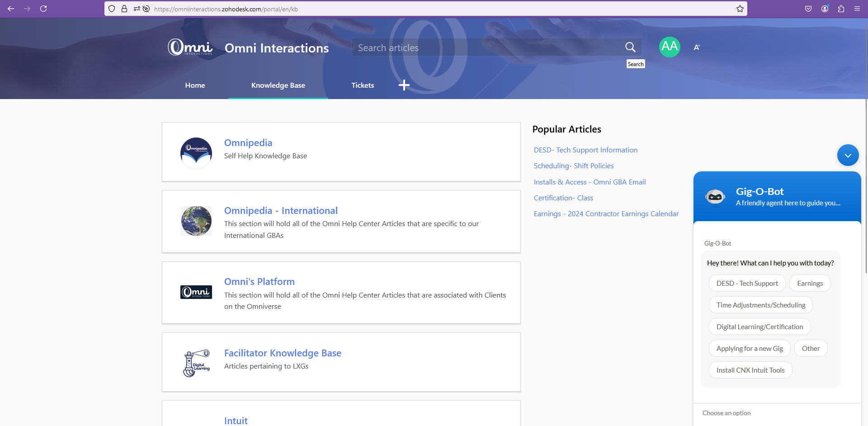Click the Omnipedia category logo
The image size is (868, 426).
point(196,153)
